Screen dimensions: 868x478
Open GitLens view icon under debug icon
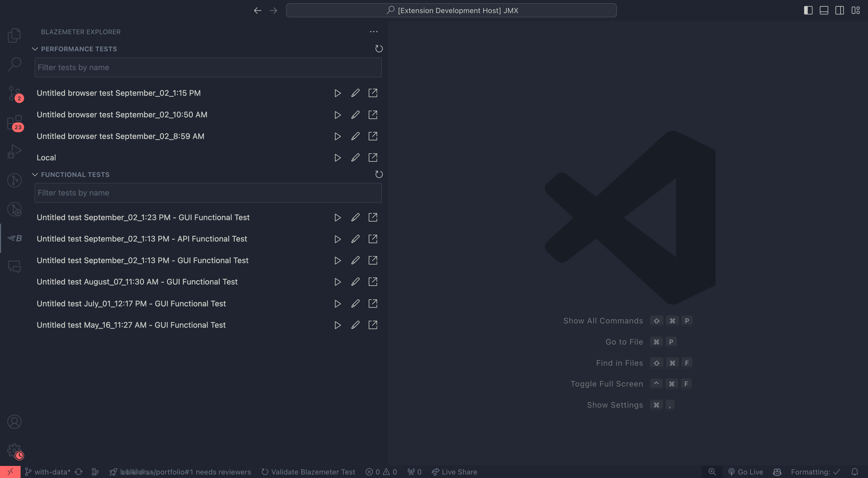(14, 180)
